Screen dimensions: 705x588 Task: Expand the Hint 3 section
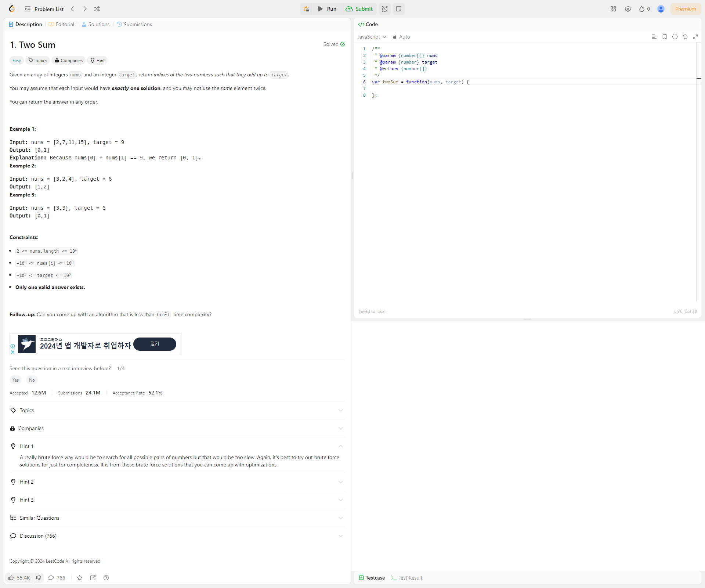point(177,500)
